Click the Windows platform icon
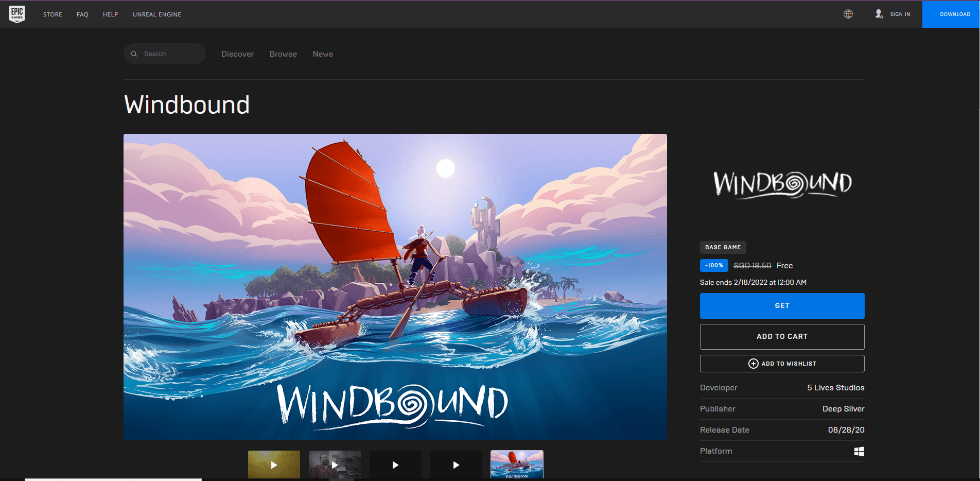This screenshot has height=481, width=980. 859,451
